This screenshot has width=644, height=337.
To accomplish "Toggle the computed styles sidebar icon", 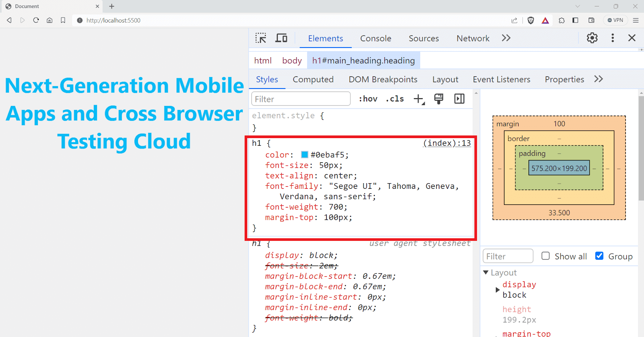I will tap(459, 99).
